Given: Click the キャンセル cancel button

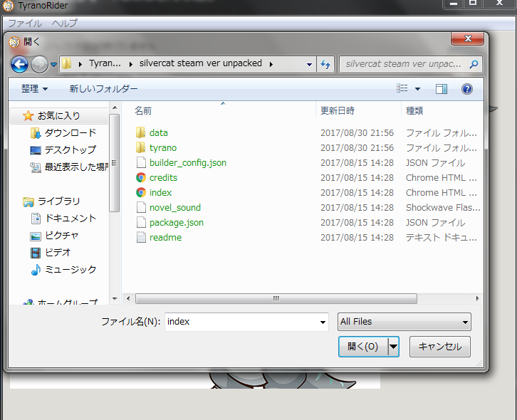Looking at the screenshot, I should pos(439,347).
